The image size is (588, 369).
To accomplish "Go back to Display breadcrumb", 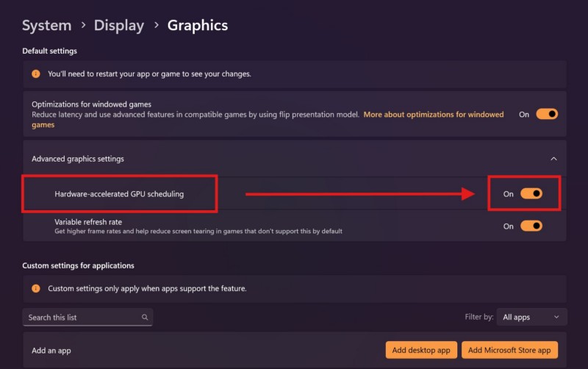I will (118, 26).
